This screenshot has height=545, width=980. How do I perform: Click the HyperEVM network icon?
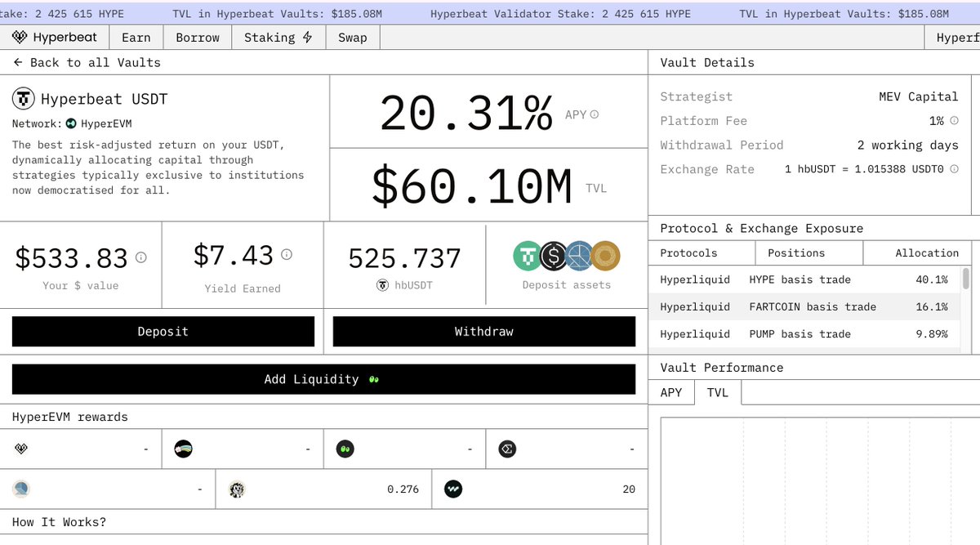click(x=71, y=123)
